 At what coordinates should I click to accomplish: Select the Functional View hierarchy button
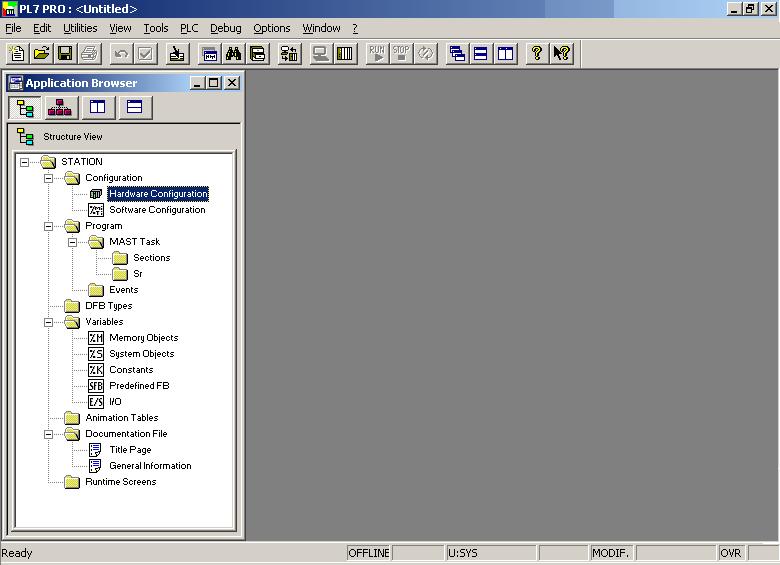pyautogui.click(x=60, y=107)
